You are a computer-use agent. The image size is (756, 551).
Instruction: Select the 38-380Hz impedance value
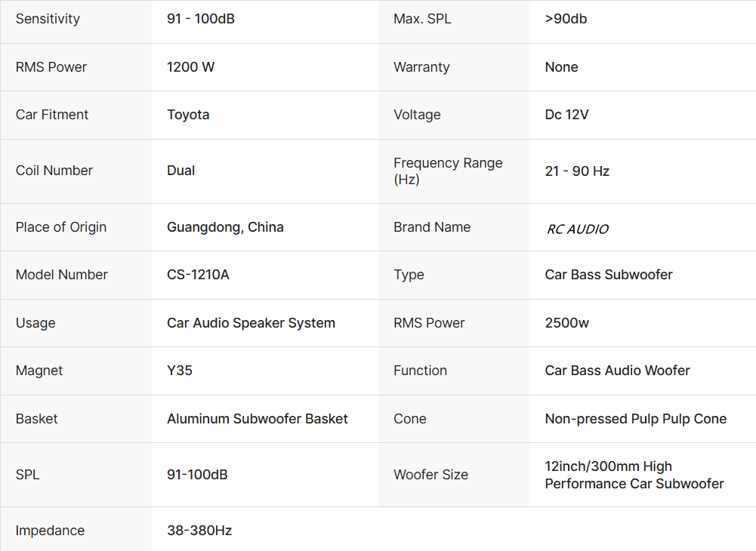pyautogui.click(x=199, y=531)
